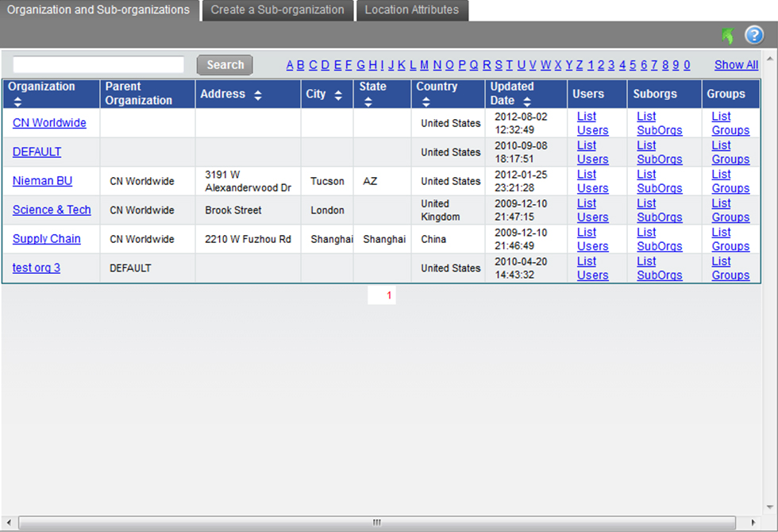Filter organizations by letter S
778x532 pixels.
click(499, 65)
